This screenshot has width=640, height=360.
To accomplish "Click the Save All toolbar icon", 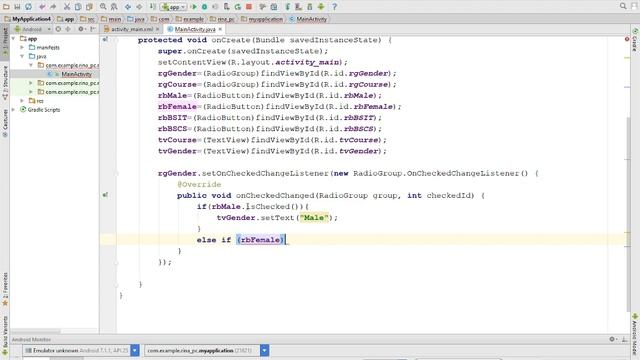I will pos(17,7).
